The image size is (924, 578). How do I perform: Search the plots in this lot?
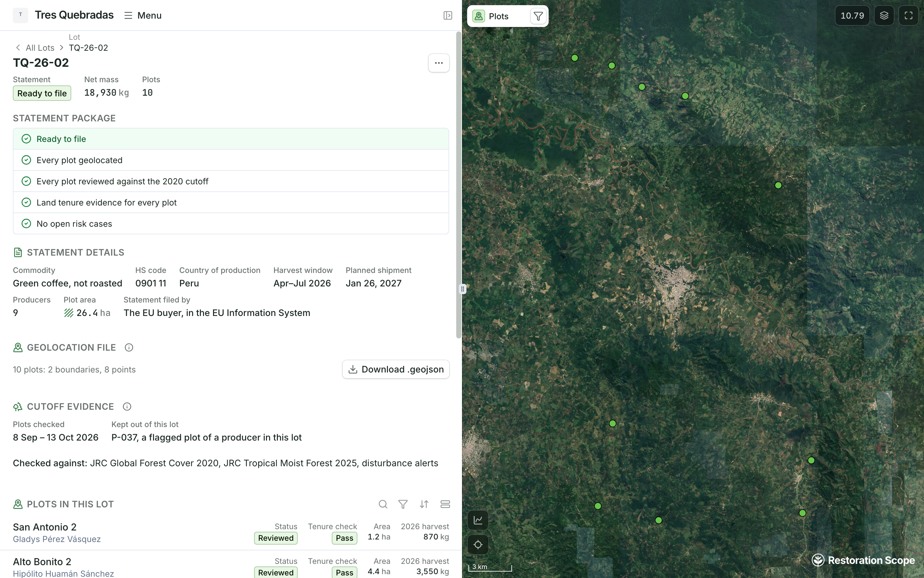382,504
